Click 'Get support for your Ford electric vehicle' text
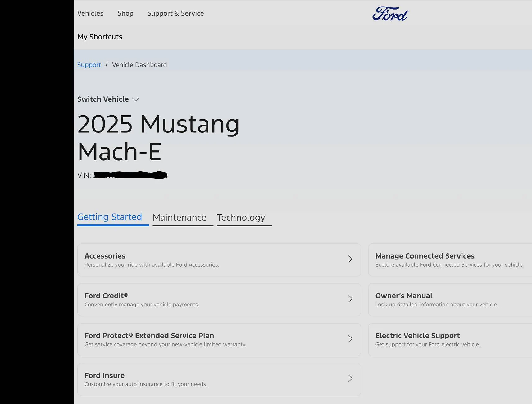 (x=428, y=344)
